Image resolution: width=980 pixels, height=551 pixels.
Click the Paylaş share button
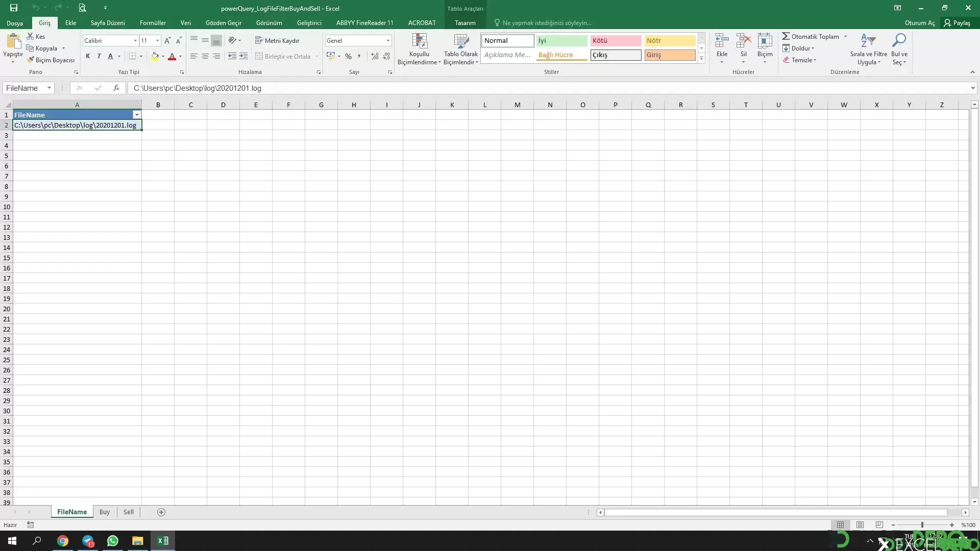[958, 23]
